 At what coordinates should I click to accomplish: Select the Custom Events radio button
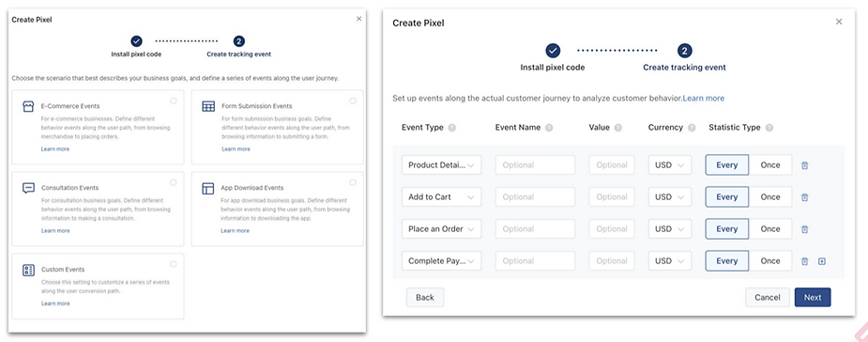point(174,264)
